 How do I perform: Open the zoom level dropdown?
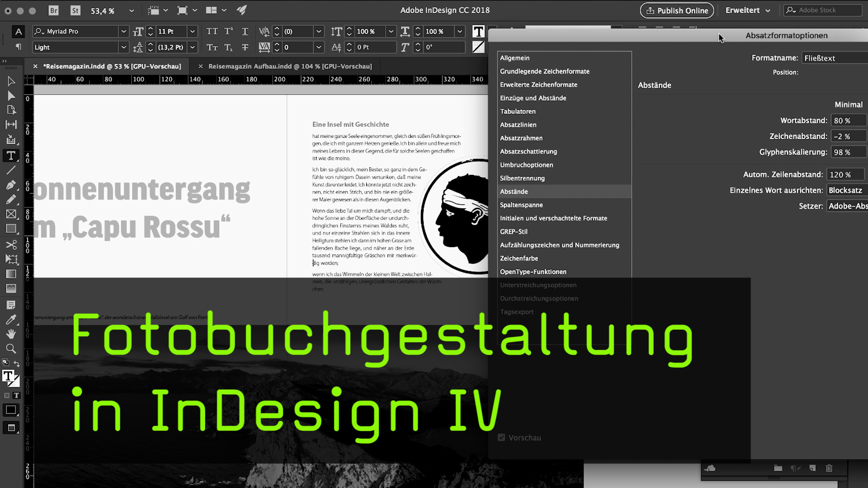pyautogui.click(x=132, y=10)
